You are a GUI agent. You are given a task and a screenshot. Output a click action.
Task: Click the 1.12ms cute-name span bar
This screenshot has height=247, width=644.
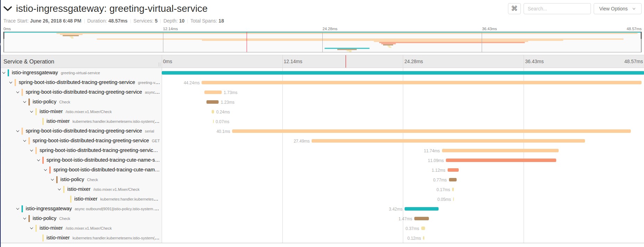coord(453,170)
